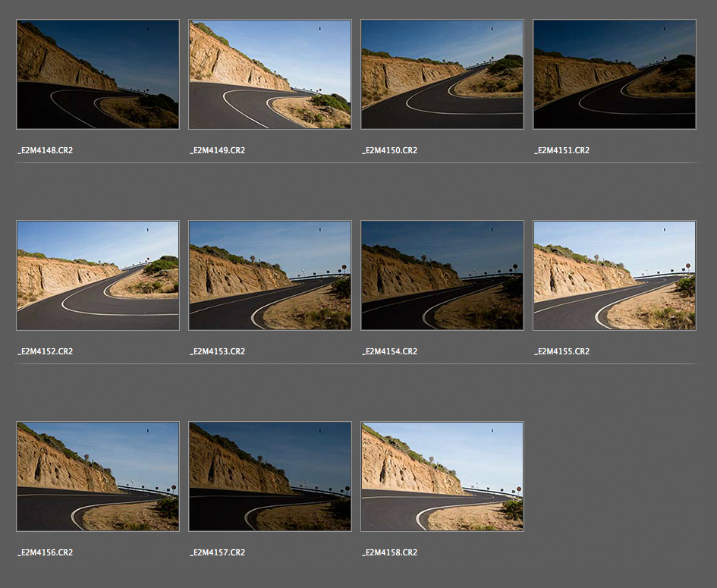Screen dimensions: 717x588
Task: Select the _E2M4158.CR2 filename label
Action: click(390, 553)
